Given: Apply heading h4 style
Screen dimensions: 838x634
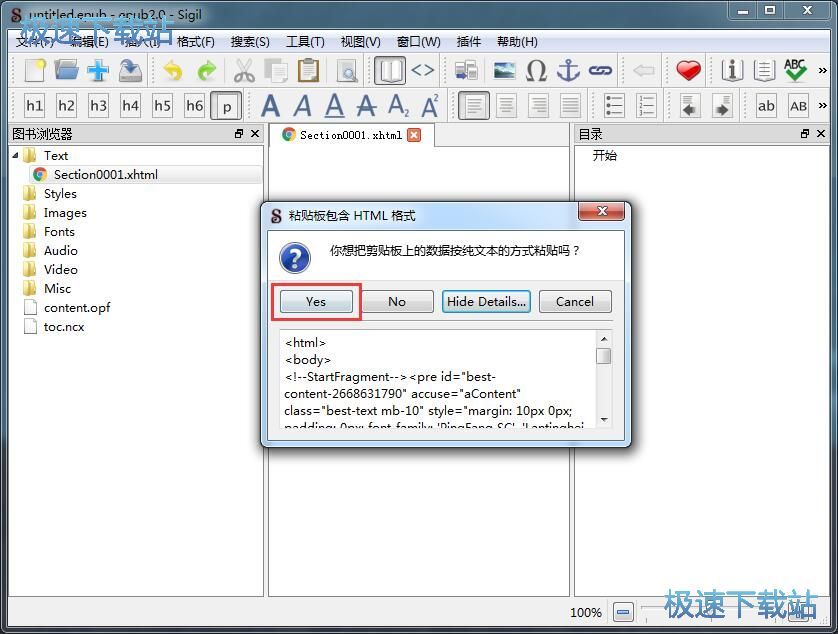Looking at the screenshot, I should pyautogui.click(x=130, y=106).
